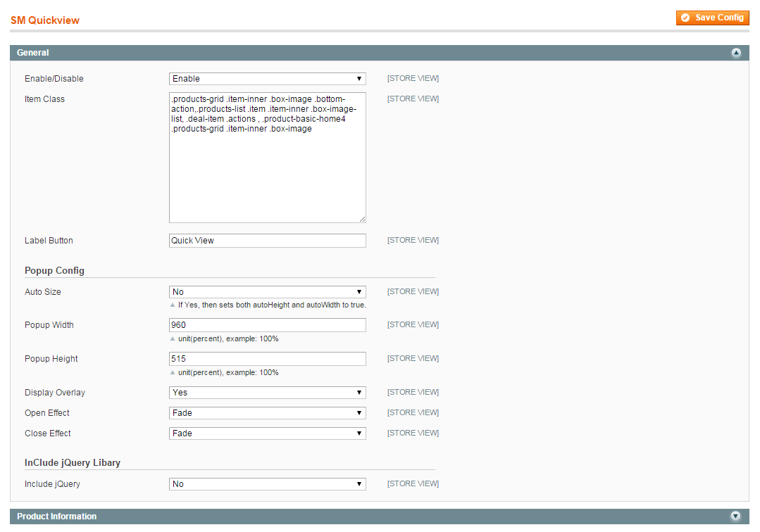The height and width of the screenshot is (532, 760).
Task: Open the Open Effect dropdown
Action: tap(267, 413)
